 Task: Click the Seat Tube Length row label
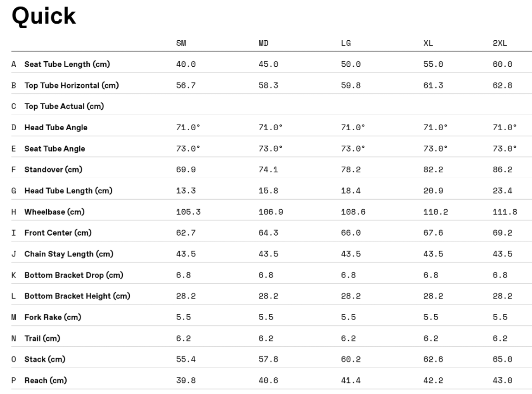[67, 64]
